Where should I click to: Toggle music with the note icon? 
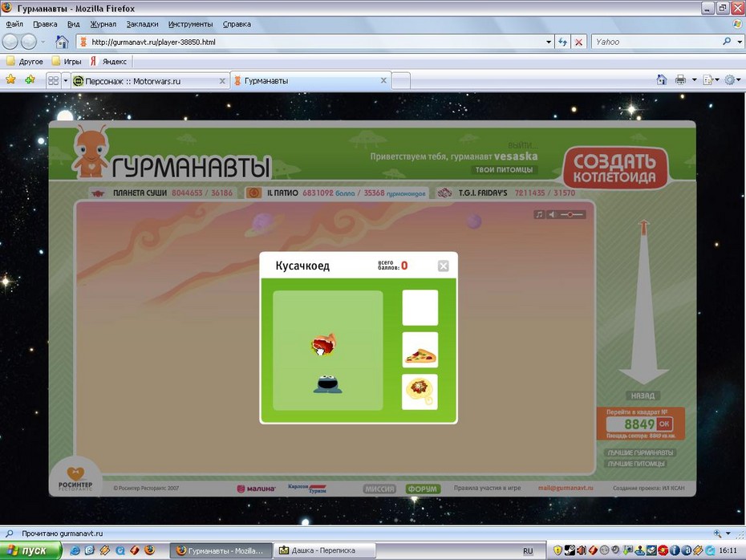coord(539,214)
